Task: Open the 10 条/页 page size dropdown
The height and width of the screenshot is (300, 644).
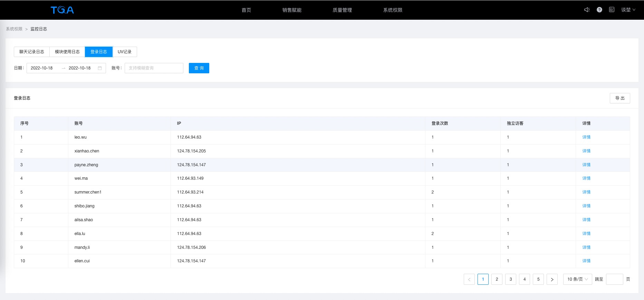Action: (x=578, y=279)
